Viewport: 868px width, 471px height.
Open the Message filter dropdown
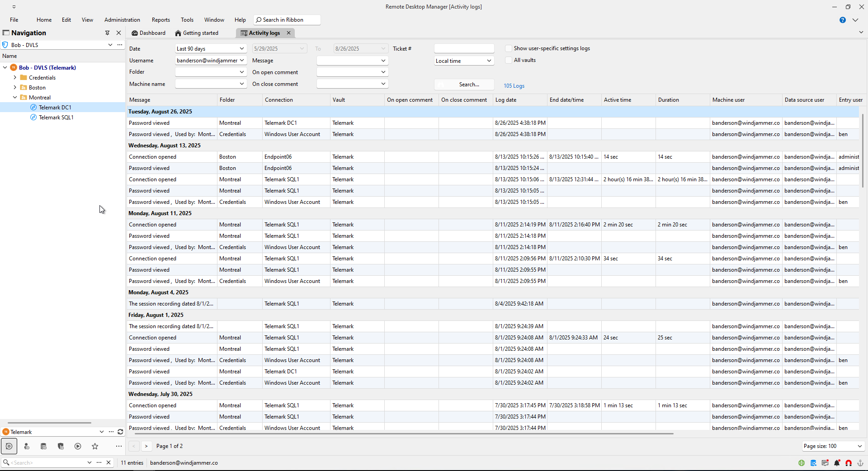tap(383, 61)
